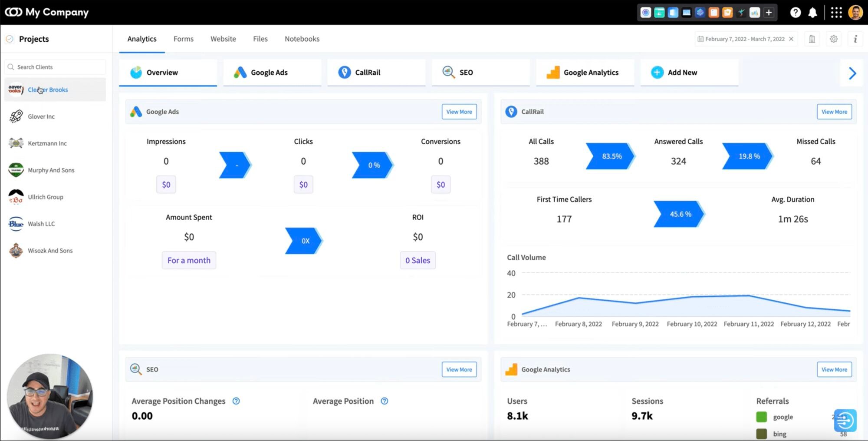The height and width of the screenshot is (441, 868).
Task: Select the SEO integration tab
Action: tap(480, 73)
